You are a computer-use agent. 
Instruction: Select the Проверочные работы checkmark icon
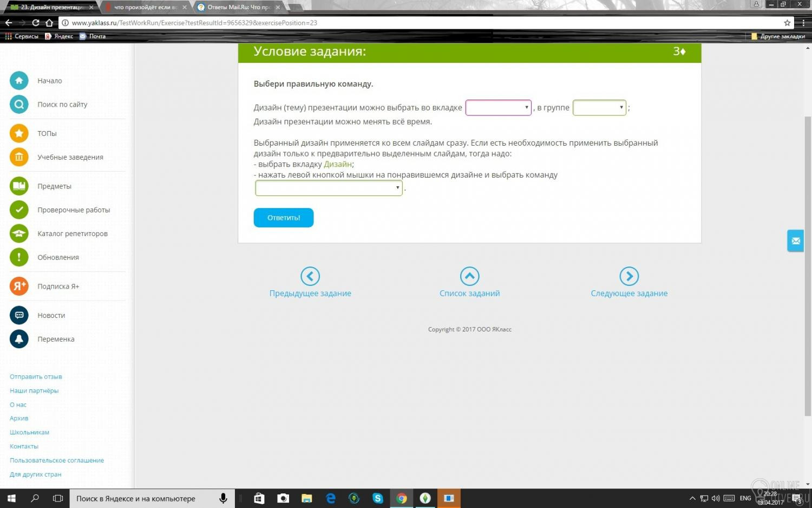pyautogui.click(x=19, y=210)
